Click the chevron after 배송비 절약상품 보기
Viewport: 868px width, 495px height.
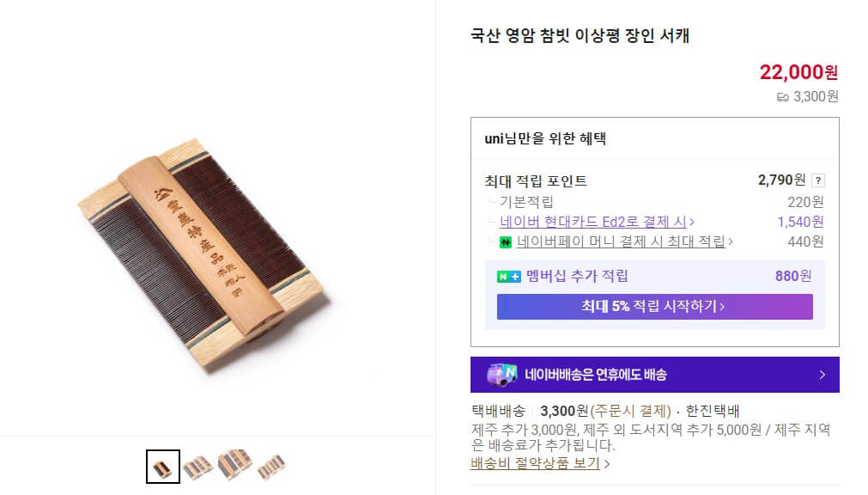(x=607, y=464)
